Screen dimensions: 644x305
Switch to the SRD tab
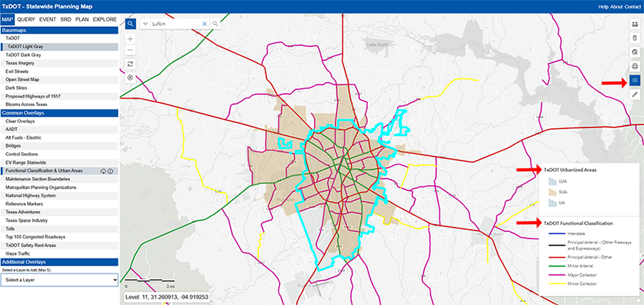(x=66, y=19)
